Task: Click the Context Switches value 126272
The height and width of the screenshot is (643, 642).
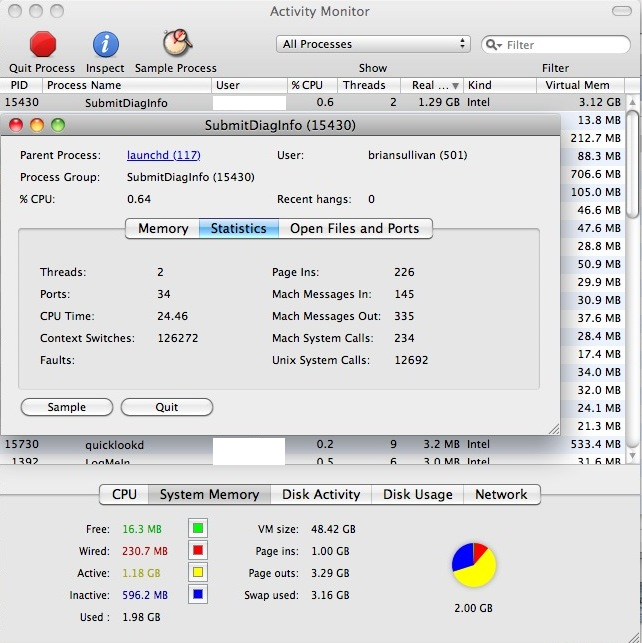Action: pos(178,338)
